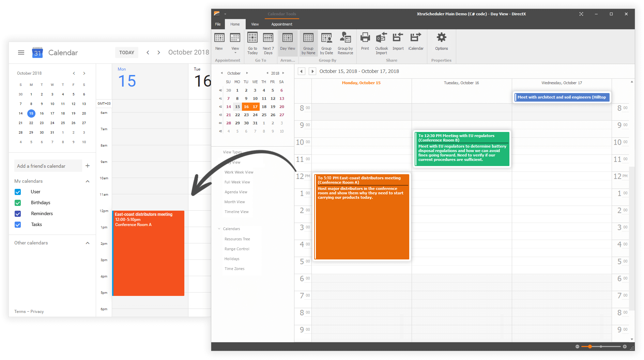Toggle the Reminders calendar checkbox
Viewport: 644px width, 360px height.
18,214
